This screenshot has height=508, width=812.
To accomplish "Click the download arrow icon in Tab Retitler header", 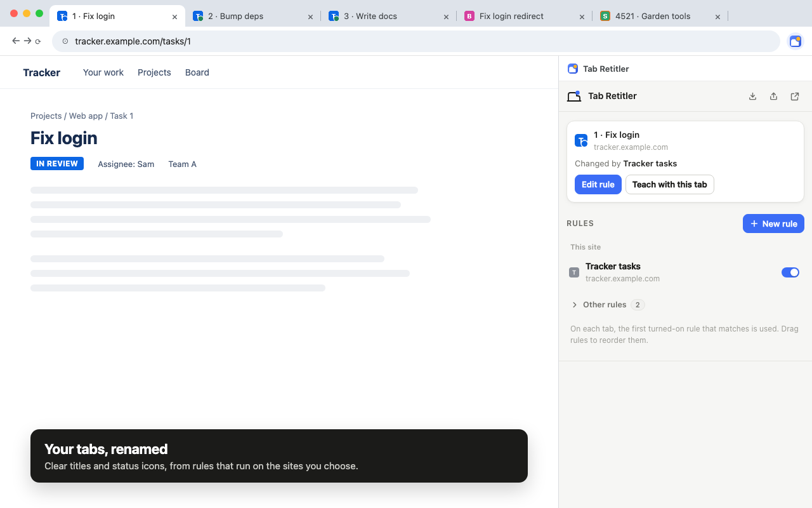I will pyautogui.click(x=752, y=97).
